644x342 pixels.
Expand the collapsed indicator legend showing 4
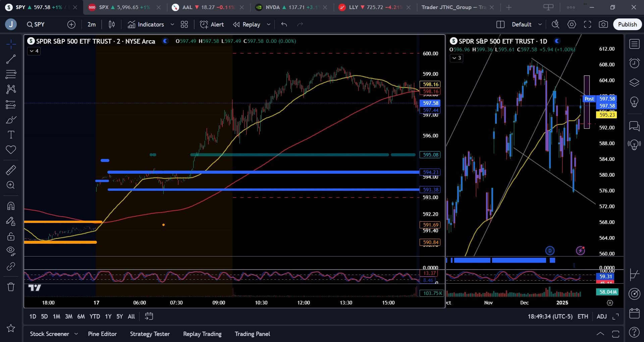(x=34, y=51)
